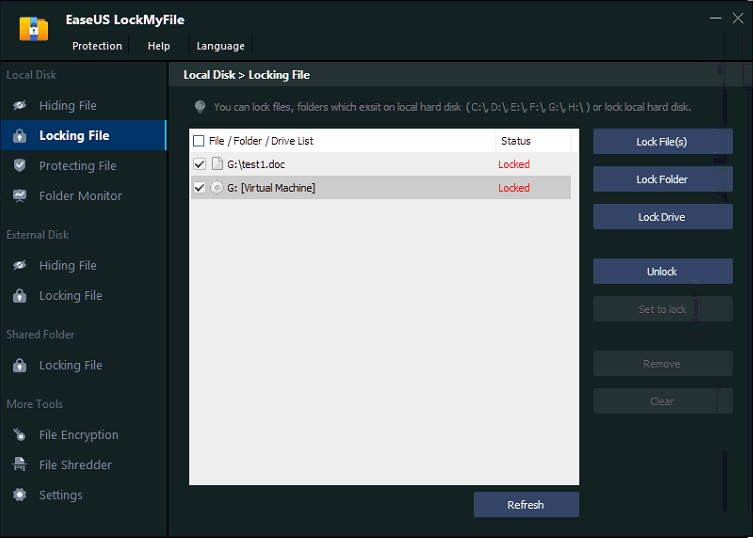This screenshot has width=753, height=538.
Task: Click the padlock icon beside External Disk Locking File
Action: click(x=20, y=296)
